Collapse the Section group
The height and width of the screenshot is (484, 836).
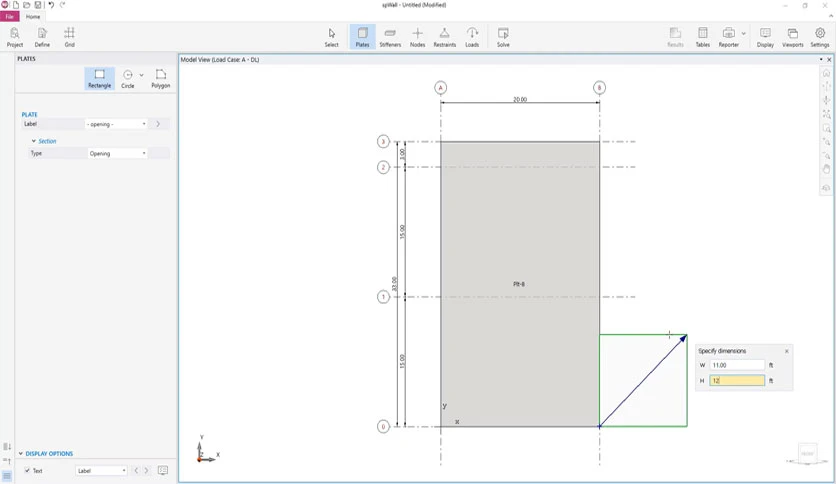click(34, 141)
